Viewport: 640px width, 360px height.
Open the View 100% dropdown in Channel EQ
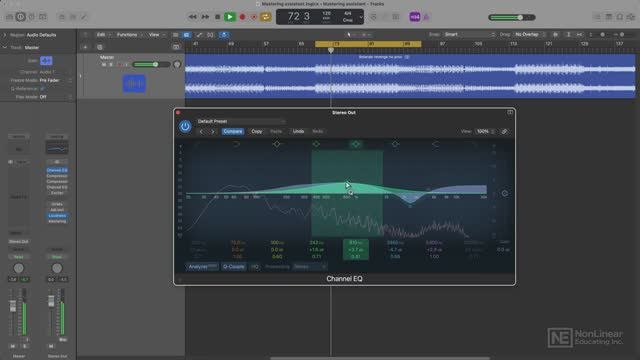(x=485, y=131)
